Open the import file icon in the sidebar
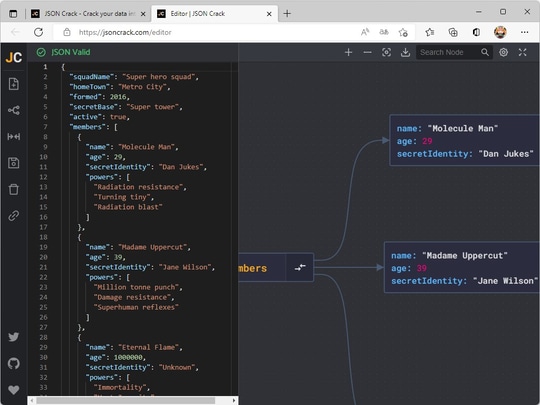The width and height of the screenshot is (540, 405). (x=14, y=84)
